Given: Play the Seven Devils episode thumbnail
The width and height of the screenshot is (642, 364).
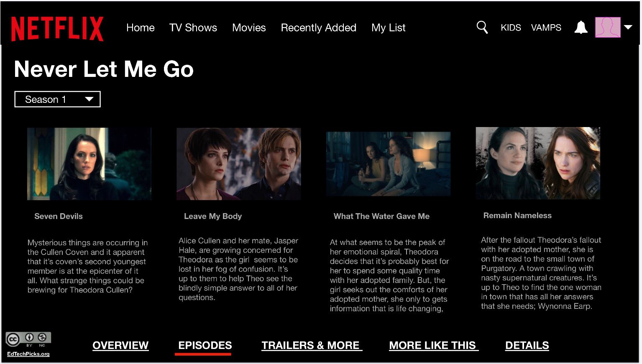Looking at the screenshot, I should click(x=89, y=164).
